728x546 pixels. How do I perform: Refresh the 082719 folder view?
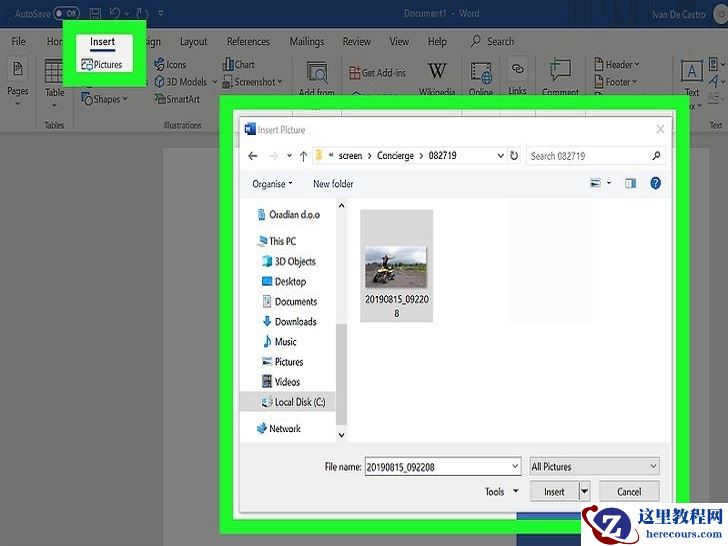pyautogui.click(x=514, y=156)
